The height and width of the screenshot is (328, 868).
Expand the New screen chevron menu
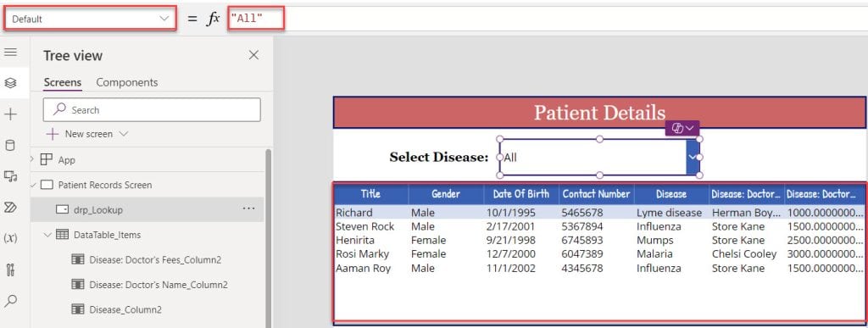click(x=124, y=134)
